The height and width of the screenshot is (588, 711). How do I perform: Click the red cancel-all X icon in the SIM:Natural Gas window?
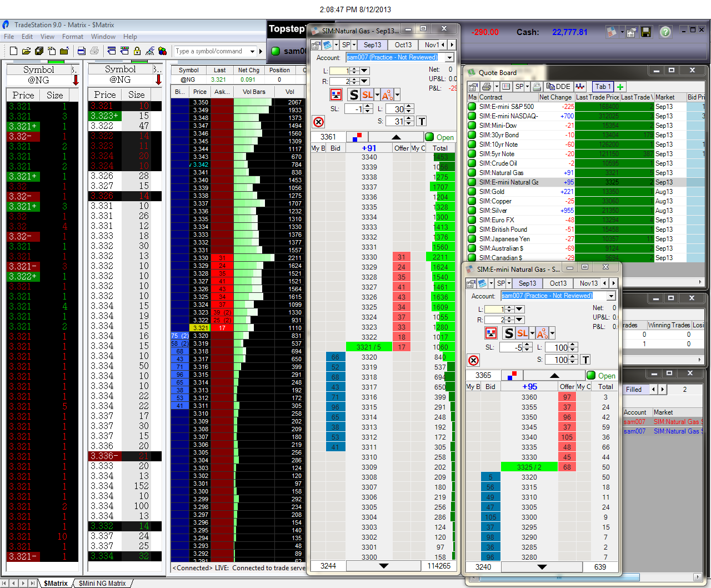tap(318, 122)
